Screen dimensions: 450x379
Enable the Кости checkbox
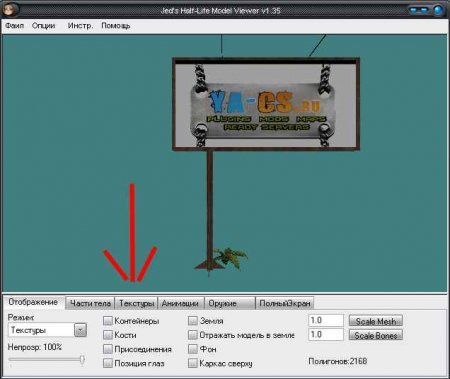108,335
